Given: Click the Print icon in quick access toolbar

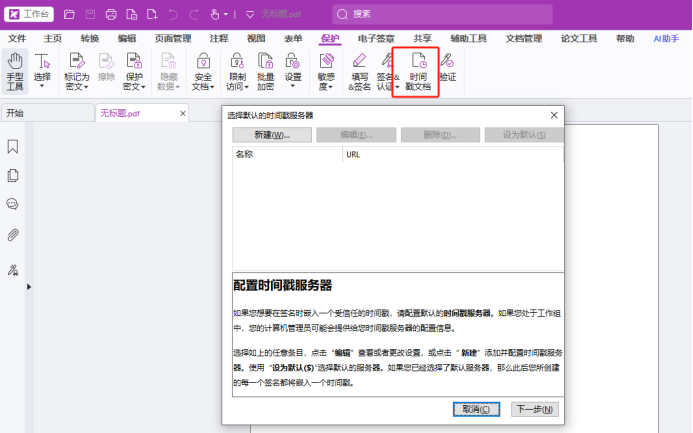Looking at the screenshot, I should [x=110, y=14].
